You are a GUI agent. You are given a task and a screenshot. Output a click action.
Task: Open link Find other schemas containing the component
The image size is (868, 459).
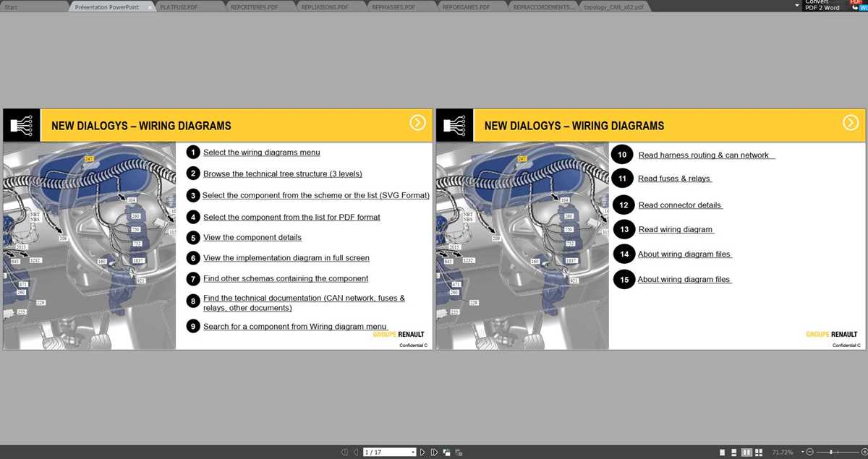[286, 278]
